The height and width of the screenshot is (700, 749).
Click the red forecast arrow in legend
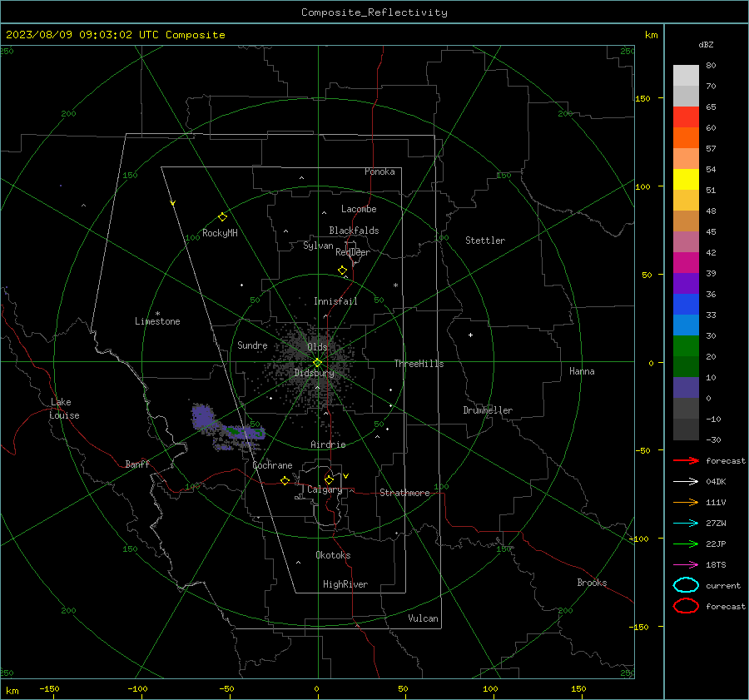[686, 460]
